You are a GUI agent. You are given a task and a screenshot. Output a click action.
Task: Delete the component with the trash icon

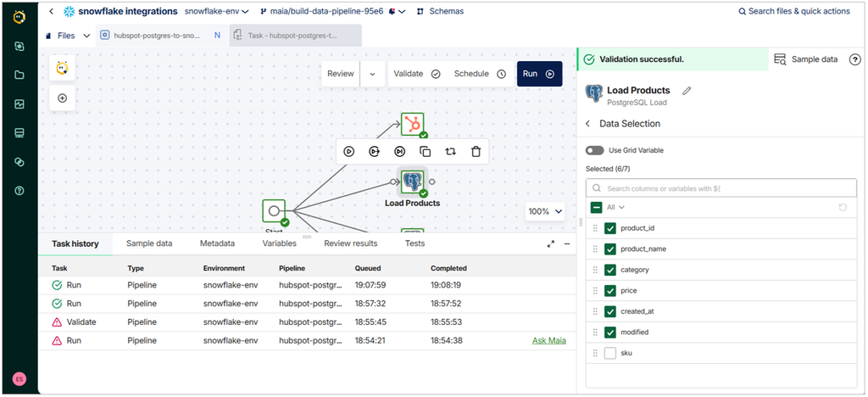coord(476,152)
